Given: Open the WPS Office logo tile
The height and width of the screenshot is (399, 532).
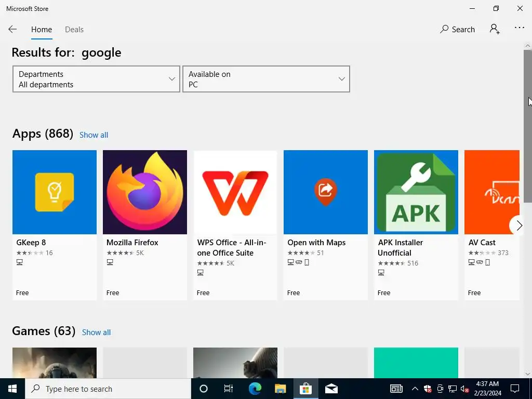Looking at the screenshot, I should tap(235, 192).
